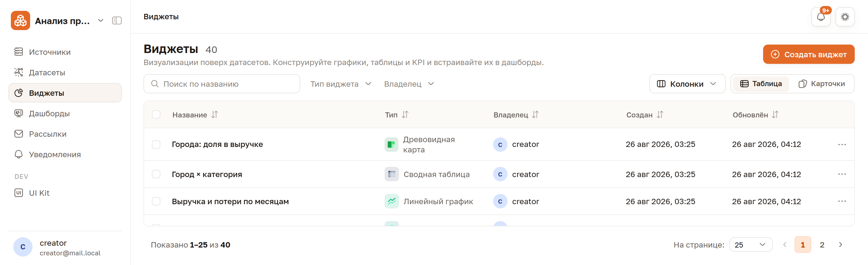
Task: Click the pivot table type icon
Action: pos(392,174)
